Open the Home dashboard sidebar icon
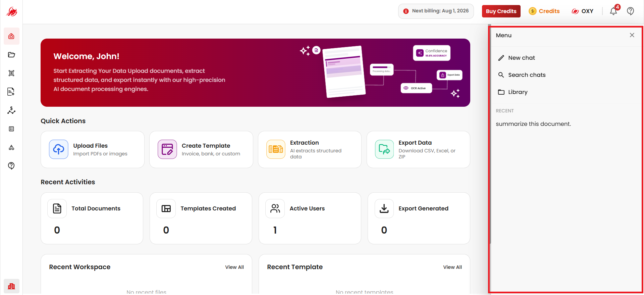This screenshot has width=644, height=295. tap(11, 36)
